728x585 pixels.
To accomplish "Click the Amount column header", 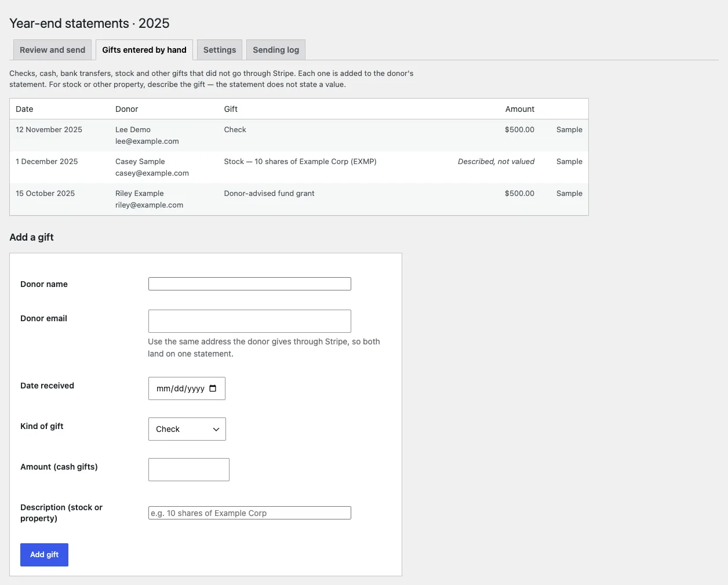I will pos(520,109).
